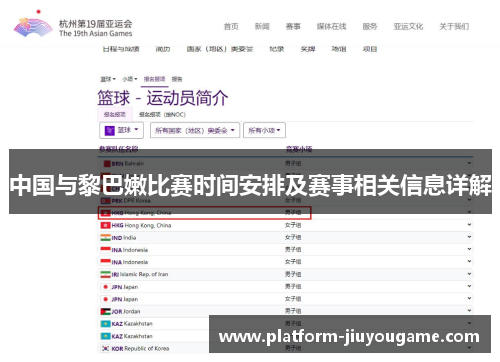Switch to the highlighted 报名报项 tab below the title
500x362 pixels.
click(115, 114)
